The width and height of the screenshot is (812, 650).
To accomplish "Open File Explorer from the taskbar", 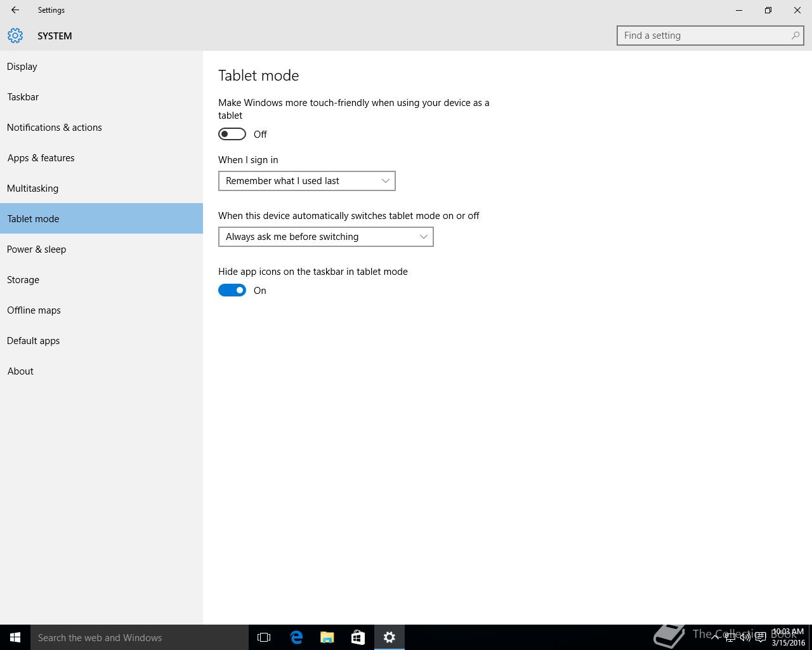I will 327,637.
